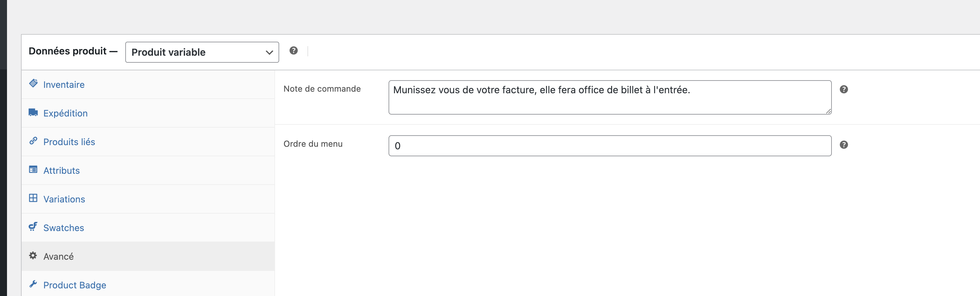Click help icon next to product type
Image resolution: width=980 pixels, height=296 pixels.
(293, 51)
